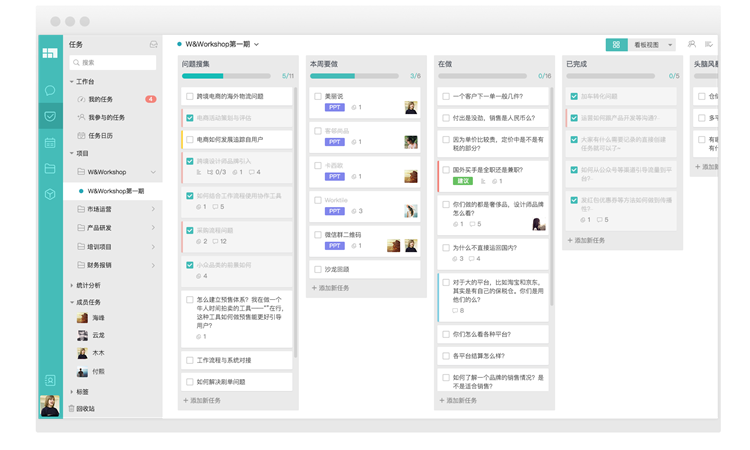This screenshot has height=450, width=750.
Task: Check the 沙龙回顾 task checkbox
Action: (x=318, y=270)
